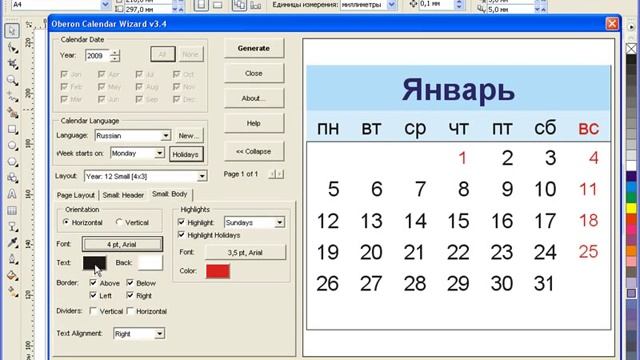
Task: Click the Help button
Action: coord(254,123)
